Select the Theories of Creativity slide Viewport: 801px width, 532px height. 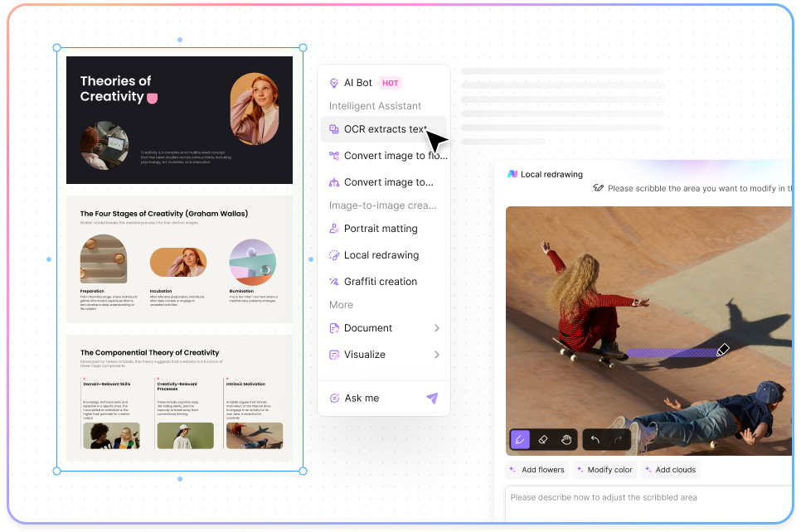click(179, 120)
